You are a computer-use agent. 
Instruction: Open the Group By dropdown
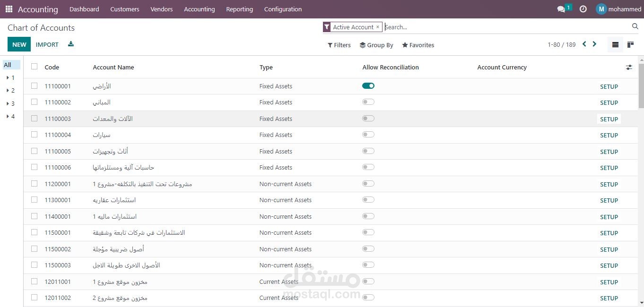tap(376, 45)
